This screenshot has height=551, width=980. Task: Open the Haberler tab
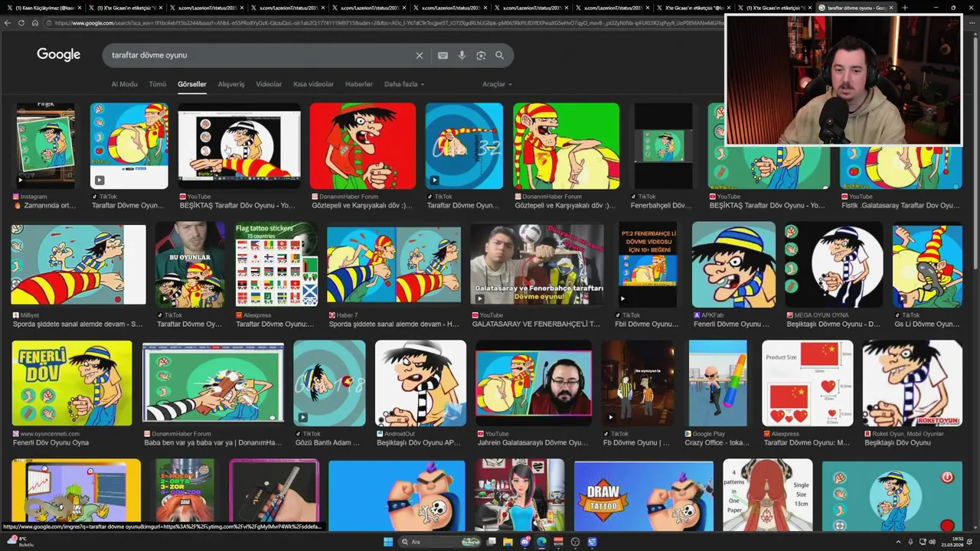coord(358,84)
